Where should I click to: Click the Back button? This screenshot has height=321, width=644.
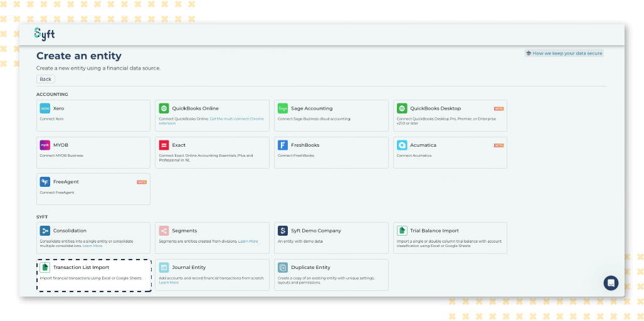click(46, 79)
